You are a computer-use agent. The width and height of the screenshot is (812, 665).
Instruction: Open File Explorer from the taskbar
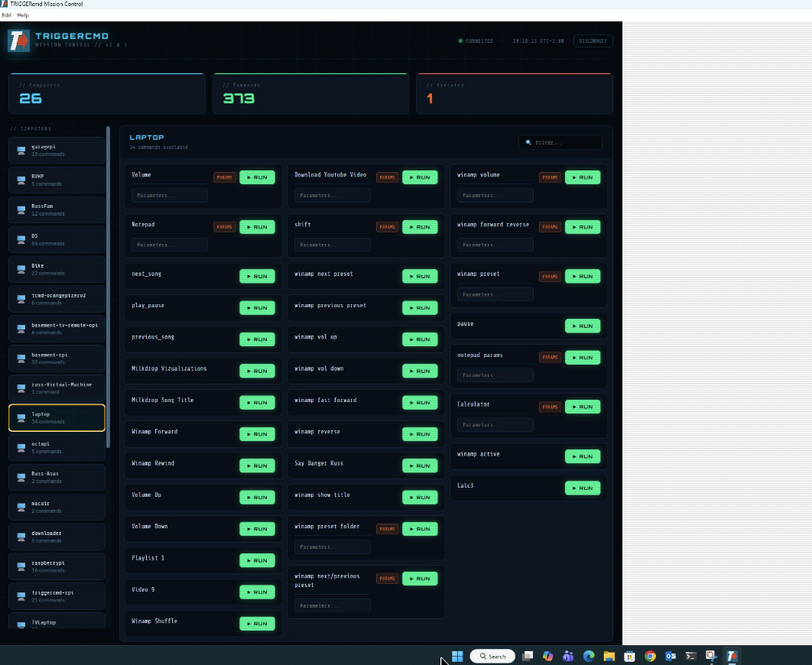[x=609, y=656]
